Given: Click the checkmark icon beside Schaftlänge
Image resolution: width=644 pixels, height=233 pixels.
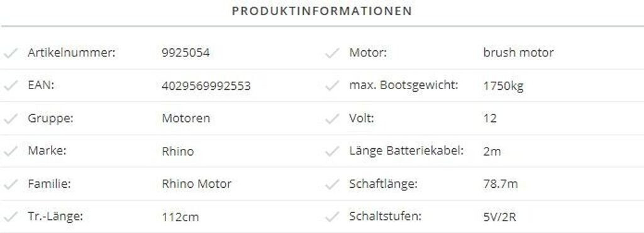Looking at the screenshot, I should [x=332, y=184].
